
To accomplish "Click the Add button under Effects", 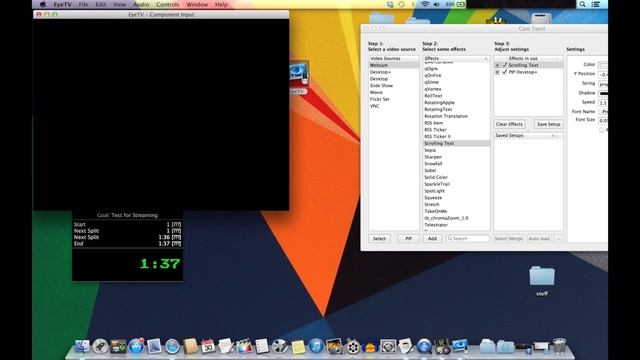I will (432, 238).
